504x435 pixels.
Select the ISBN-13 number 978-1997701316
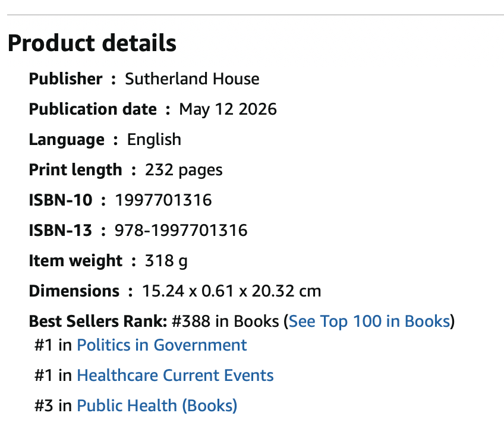pos(181,230)
